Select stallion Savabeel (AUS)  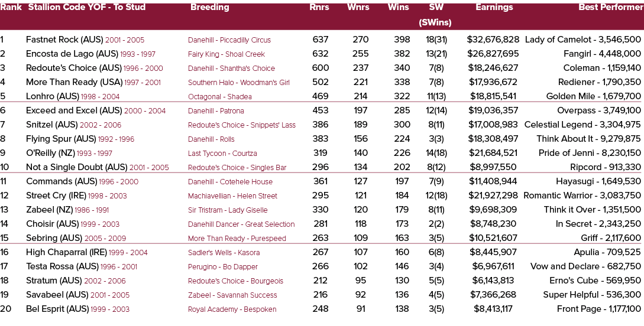pos(57,295)
